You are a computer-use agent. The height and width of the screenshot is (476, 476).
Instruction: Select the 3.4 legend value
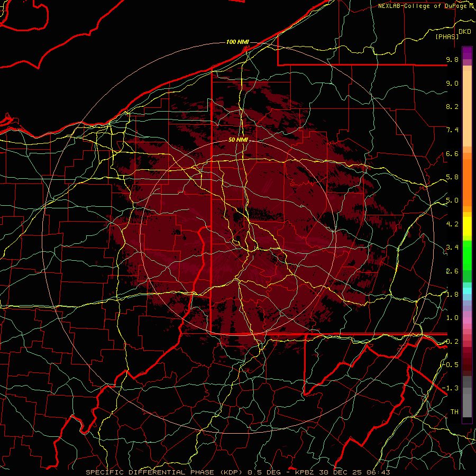point(452,248)
